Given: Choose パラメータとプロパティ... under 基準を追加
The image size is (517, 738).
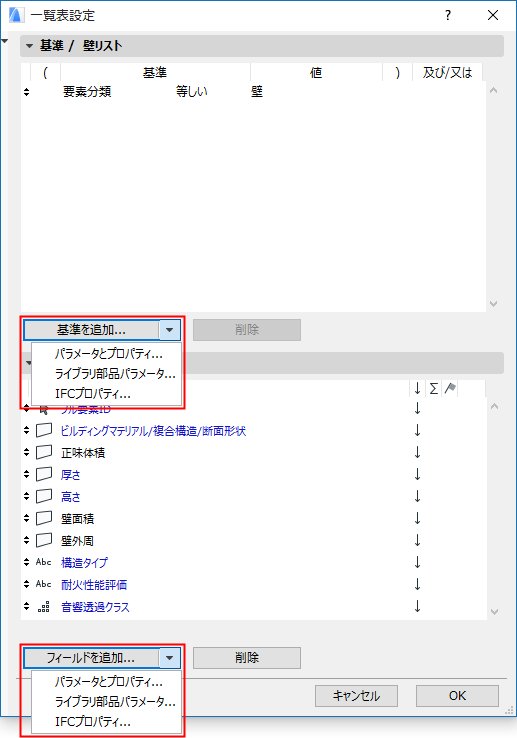Looking at the screenshot, I should point(109,353).
